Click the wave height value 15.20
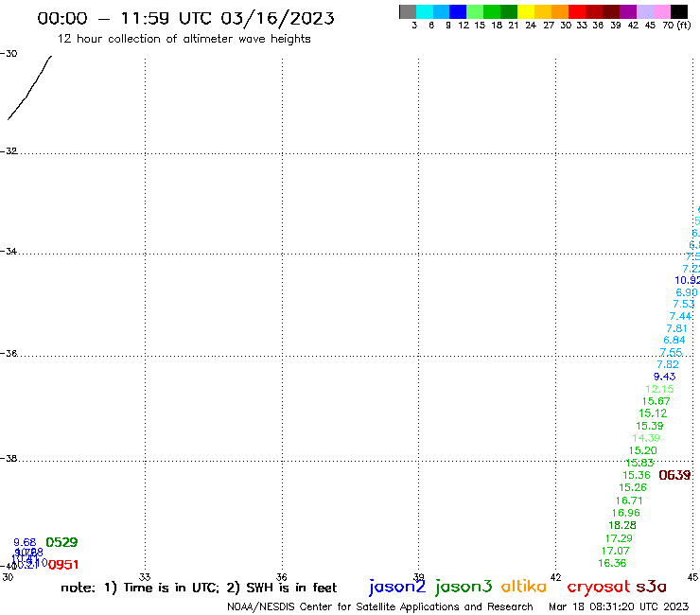700x615 pixels. point(643,450)
